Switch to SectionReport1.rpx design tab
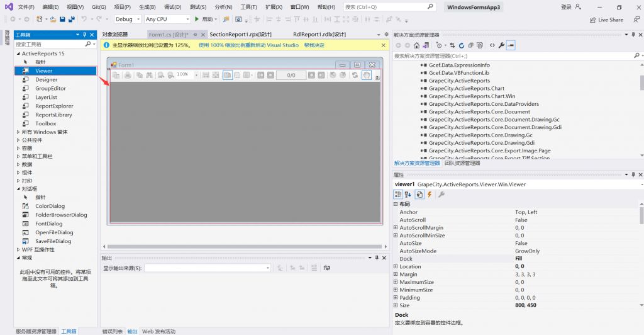Viewport: 644px width, 335px height. click(x=240, y=34)
